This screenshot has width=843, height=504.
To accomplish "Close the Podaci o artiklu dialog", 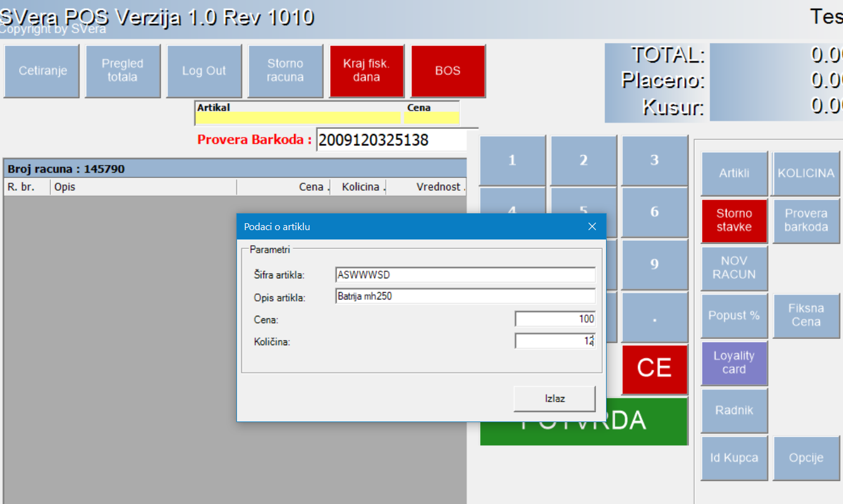I will [x=592, y=227].
